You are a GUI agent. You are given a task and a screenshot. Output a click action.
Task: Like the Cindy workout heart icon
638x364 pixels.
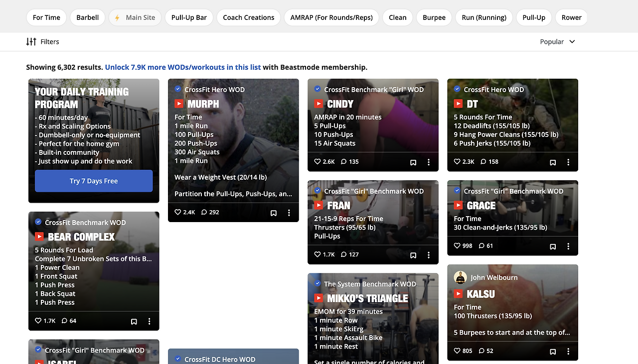coord(318,162)
